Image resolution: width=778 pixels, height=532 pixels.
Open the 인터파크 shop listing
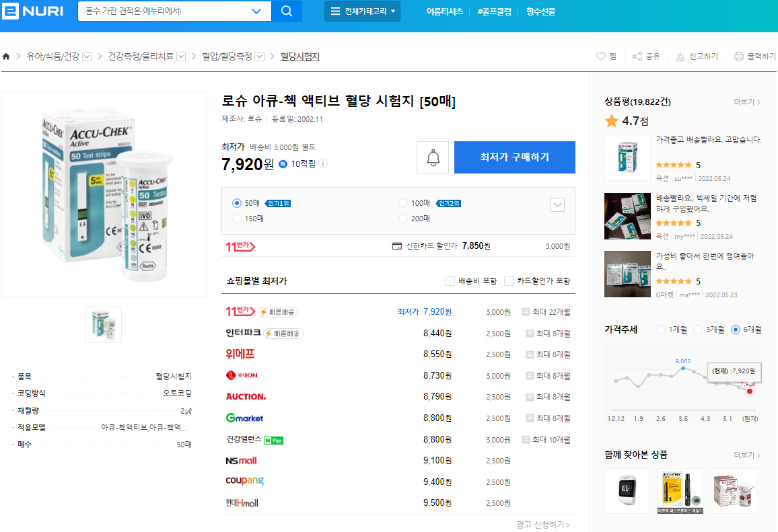tap(243, 333)
